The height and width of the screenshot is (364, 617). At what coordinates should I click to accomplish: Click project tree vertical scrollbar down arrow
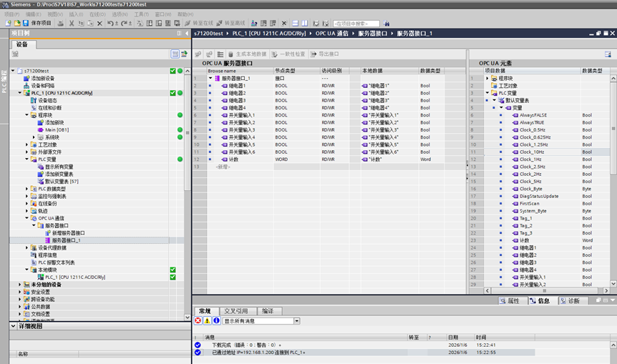click(x=188, y=318)
